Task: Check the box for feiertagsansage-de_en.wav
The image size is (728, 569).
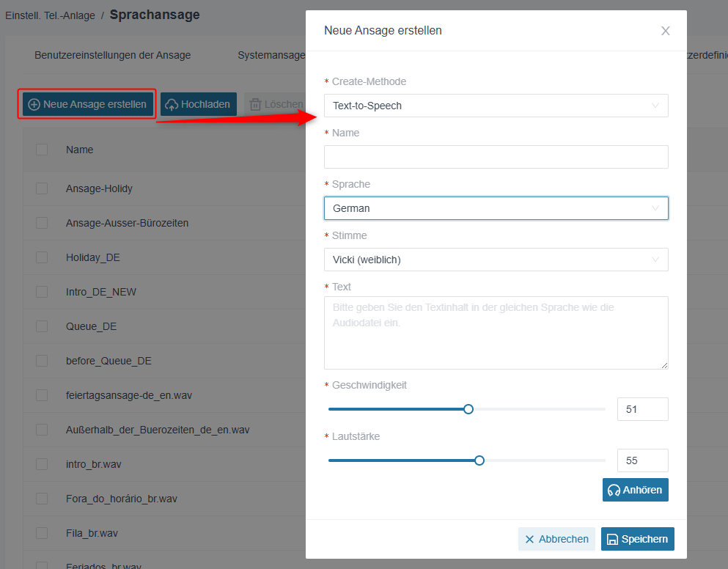Action: tap(42, 395)
